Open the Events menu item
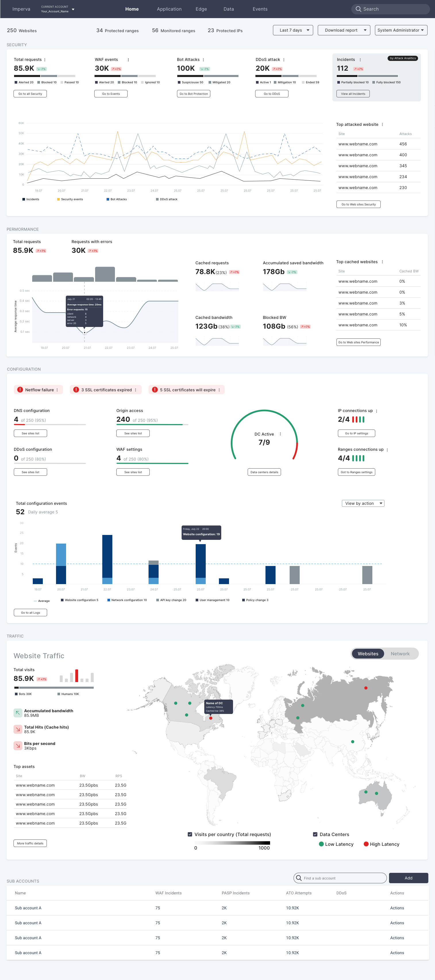Image resolution: width=435 pixels, height=980 pixels. tap(260, 9)
